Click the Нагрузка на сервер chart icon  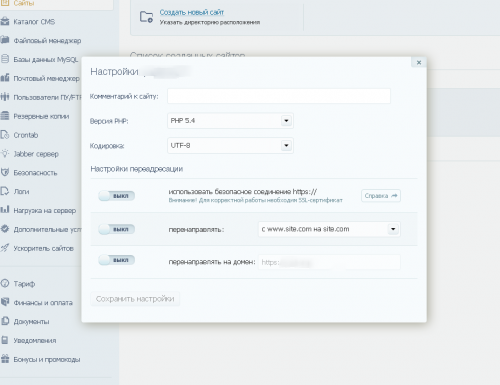(x=5, y=210)
